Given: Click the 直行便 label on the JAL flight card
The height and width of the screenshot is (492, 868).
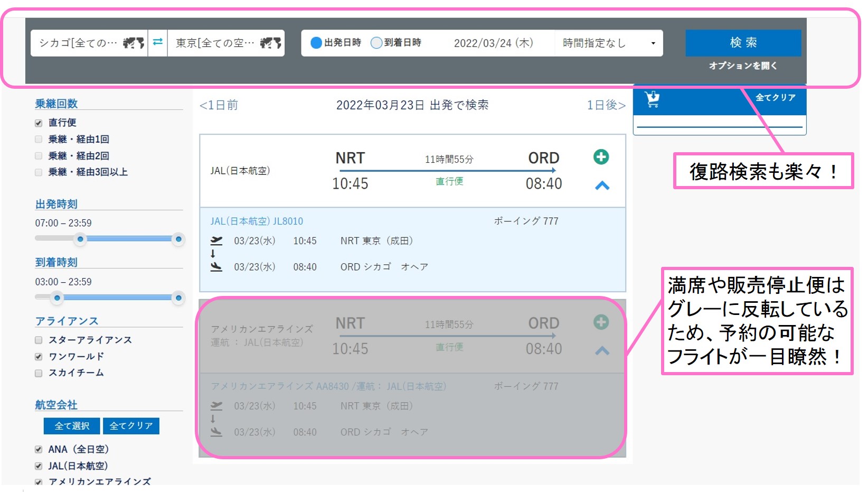Looking at the screenshot, I should click(449, 181).
